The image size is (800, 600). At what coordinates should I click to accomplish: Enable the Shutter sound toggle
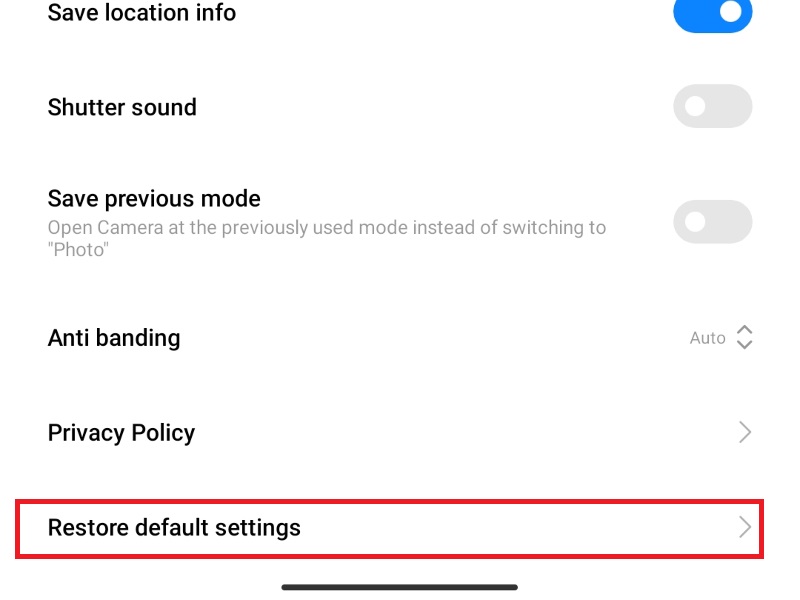point(712,106)
